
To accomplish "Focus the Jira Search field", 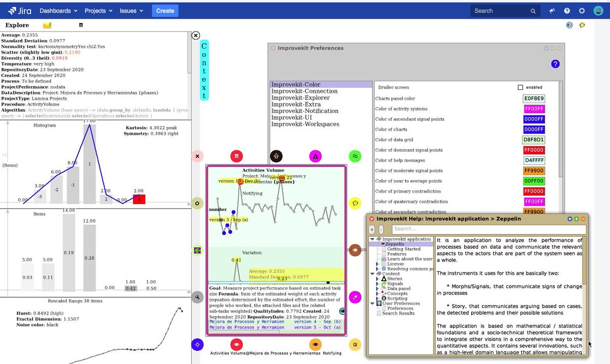I will 505,11.
